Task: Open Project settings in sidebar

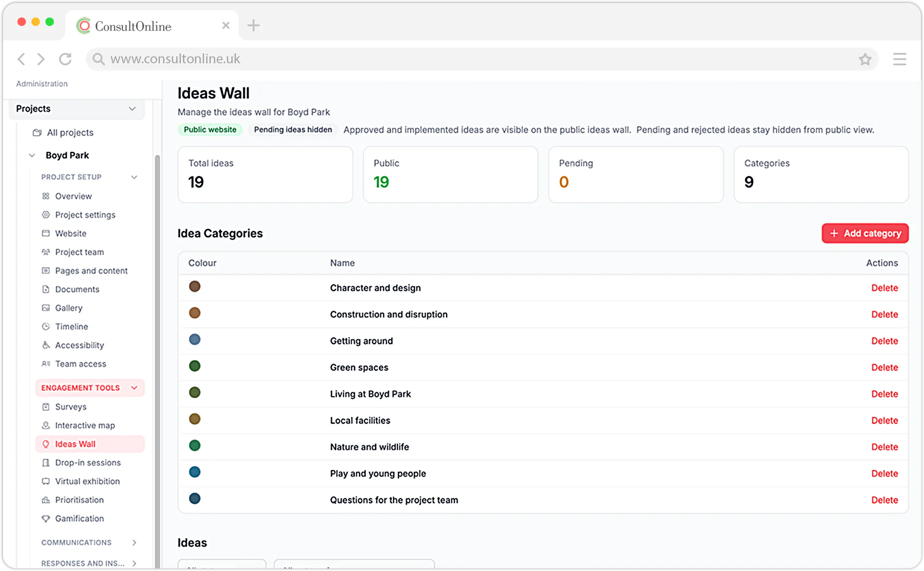Action: tap(85, 215)
